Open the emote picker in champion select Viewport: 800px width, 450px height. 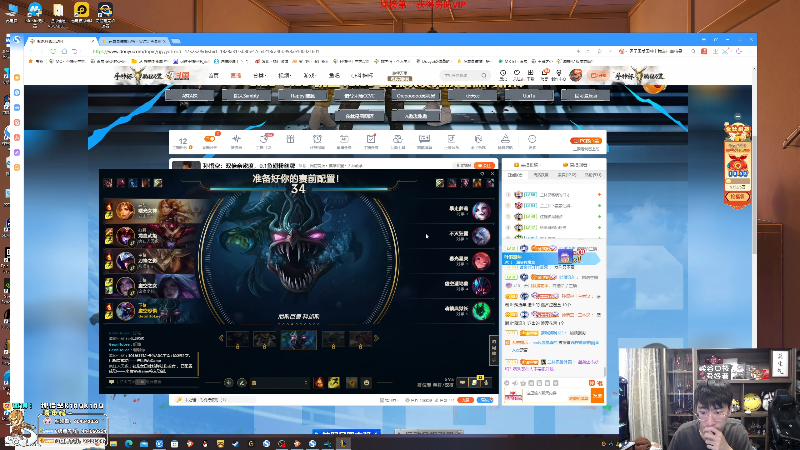coord(366,382)
